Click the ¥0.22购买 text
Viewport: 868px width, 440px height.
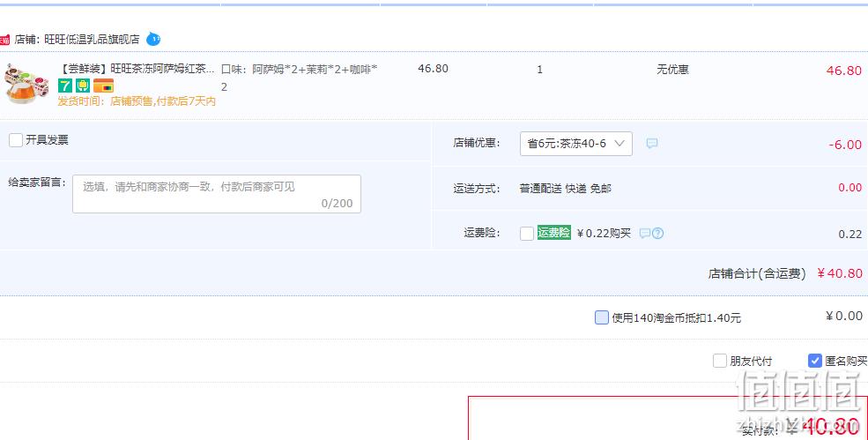pyautogui.click(x=604, y=234)
